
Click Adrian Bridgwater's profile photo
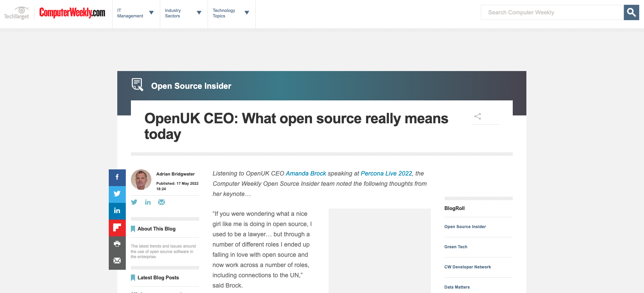(141, 180)
